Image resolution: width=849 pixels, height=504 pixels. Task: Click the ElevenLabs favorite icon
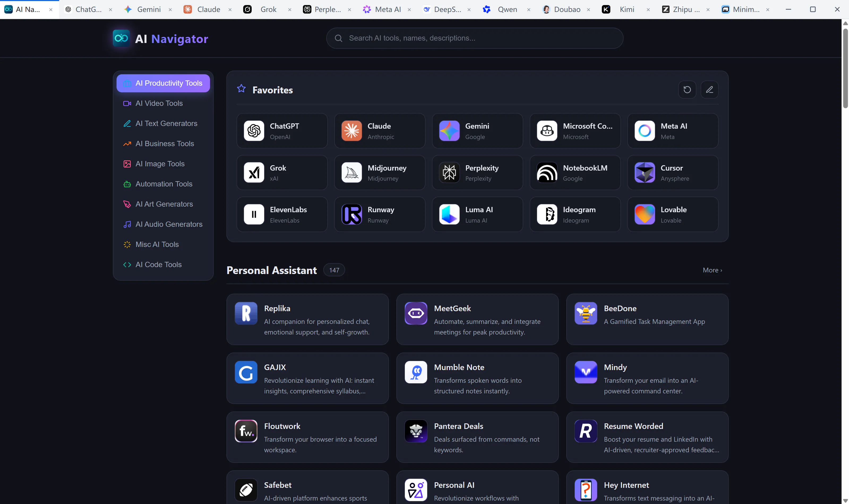pos(254,214)
